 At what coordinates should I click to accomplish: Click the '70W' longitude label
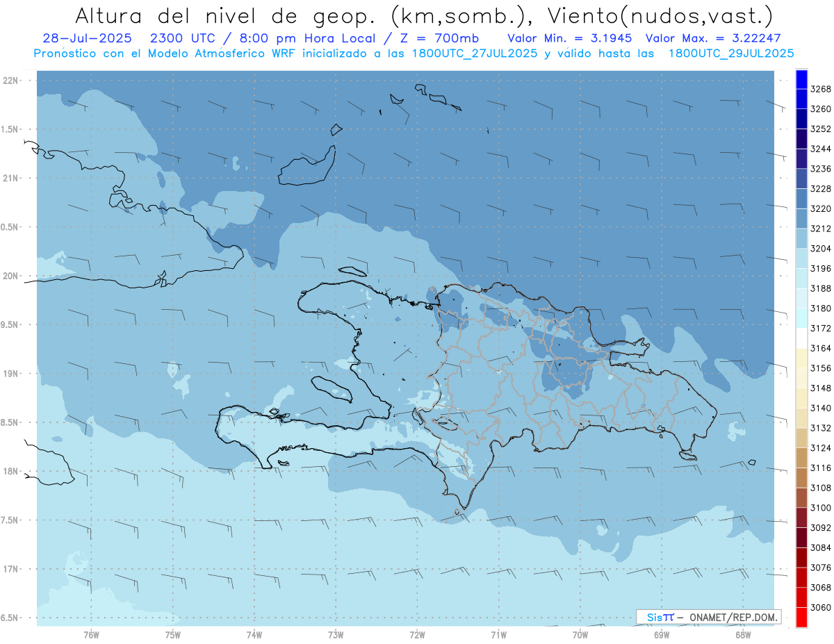[580, 634]
